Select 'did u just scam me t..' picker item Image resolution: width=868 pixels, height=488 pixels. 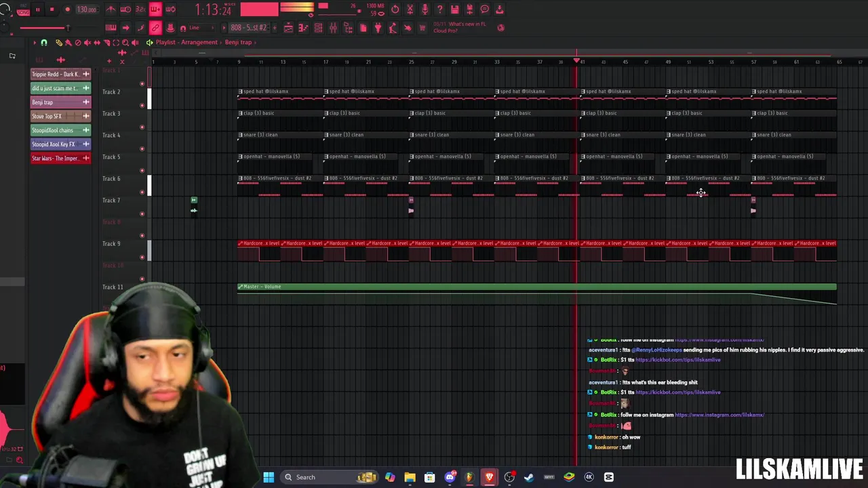60,88
